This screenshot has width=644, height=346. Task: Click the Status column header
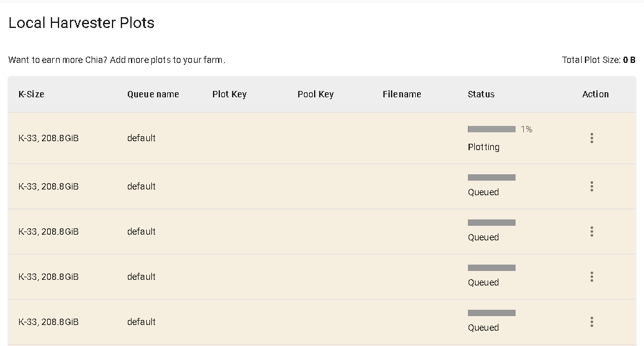[481, 94]
